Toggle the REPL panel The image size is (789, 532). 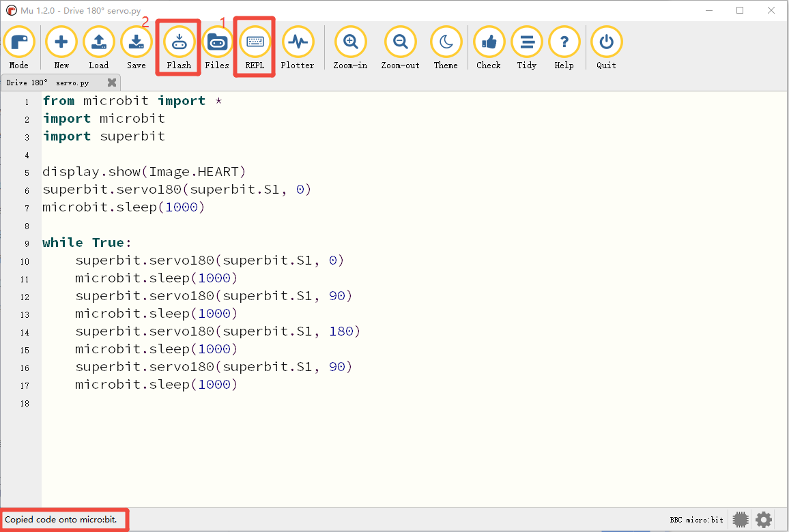pos(255,48)
